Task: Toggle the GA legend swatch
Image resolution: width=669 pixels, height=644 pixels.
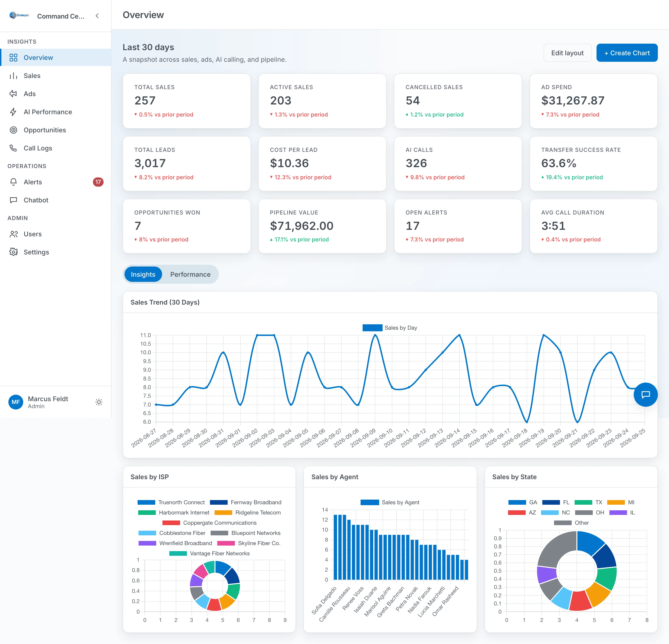Action: pyautogui.click(x=517, y=502)
